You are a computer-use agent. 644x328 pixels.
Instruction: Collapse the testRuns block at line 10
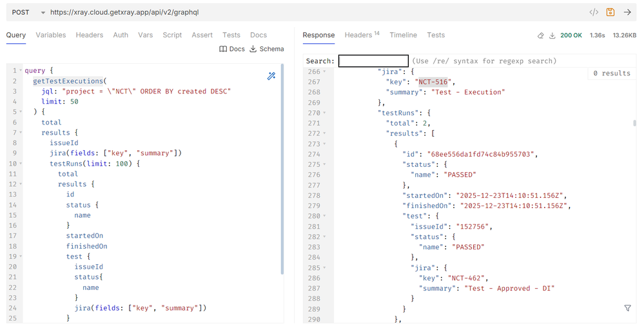pyautogui.click(x=21, y=164)
